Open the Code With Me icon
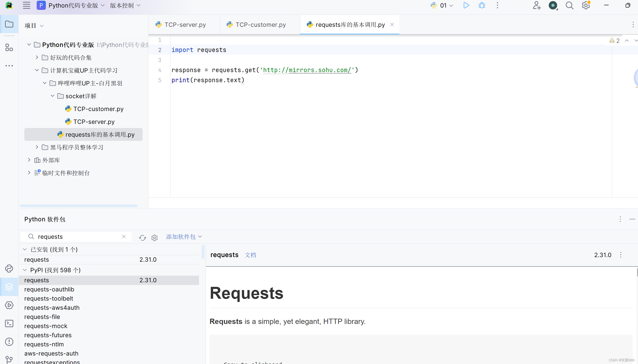 point(536,5)
